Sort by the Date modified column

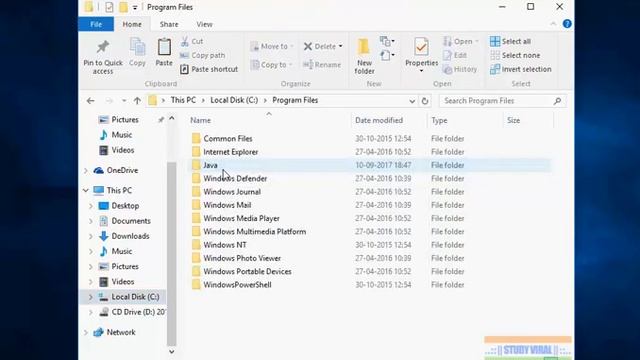coord(379,120)
